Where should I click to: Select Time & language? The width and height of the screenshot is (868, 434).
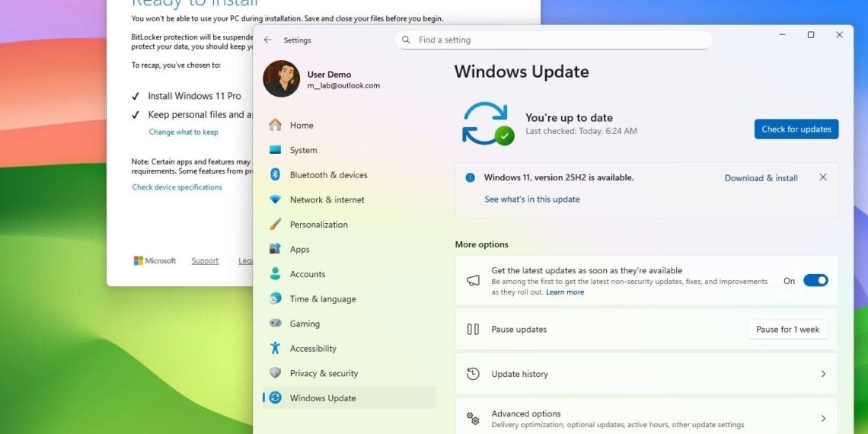click(349, 299)
